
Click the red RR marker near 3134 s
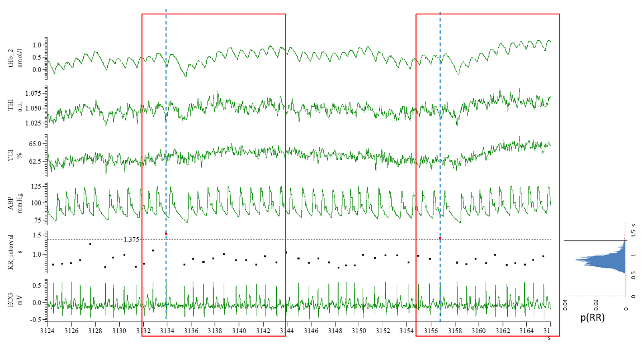pos(166,234)
